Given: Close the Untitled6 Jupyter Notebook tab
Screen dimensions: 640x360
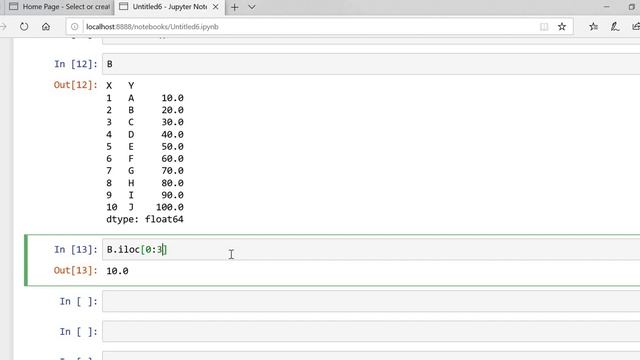Looking at the screenshot, I should click(x=216, y=7).
